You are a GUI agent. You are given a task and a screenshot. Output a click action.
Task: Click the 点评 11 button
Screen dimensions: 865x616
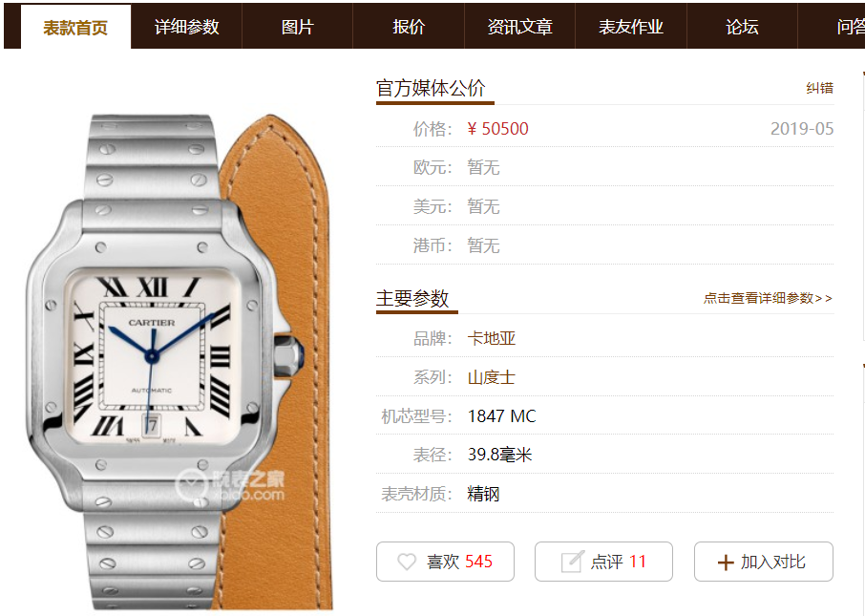603,562
